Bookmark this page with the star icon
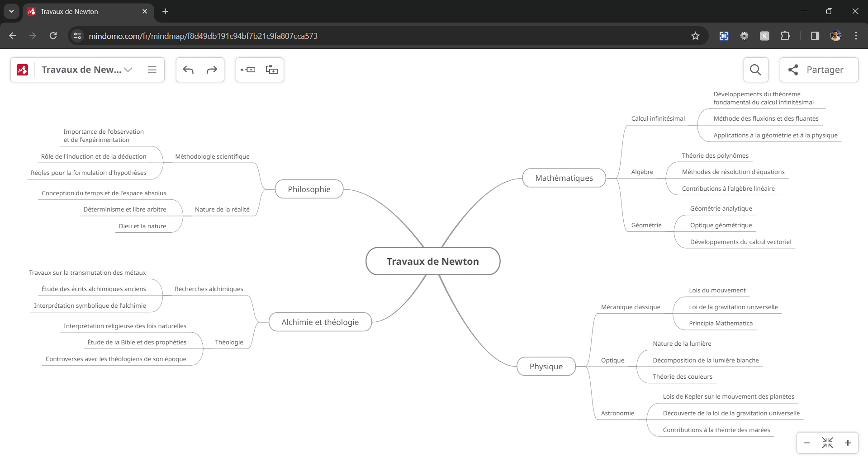The image size is (868, 461). 695,36
